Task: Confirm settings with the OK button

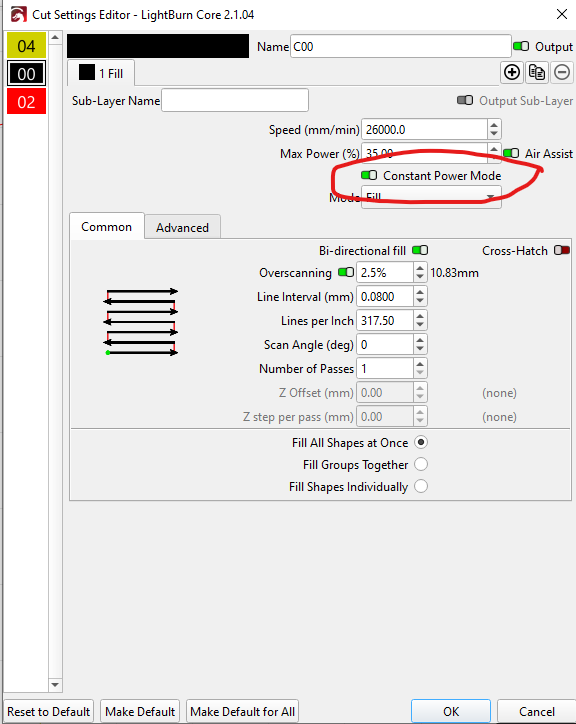Action: tap(451, 711)
